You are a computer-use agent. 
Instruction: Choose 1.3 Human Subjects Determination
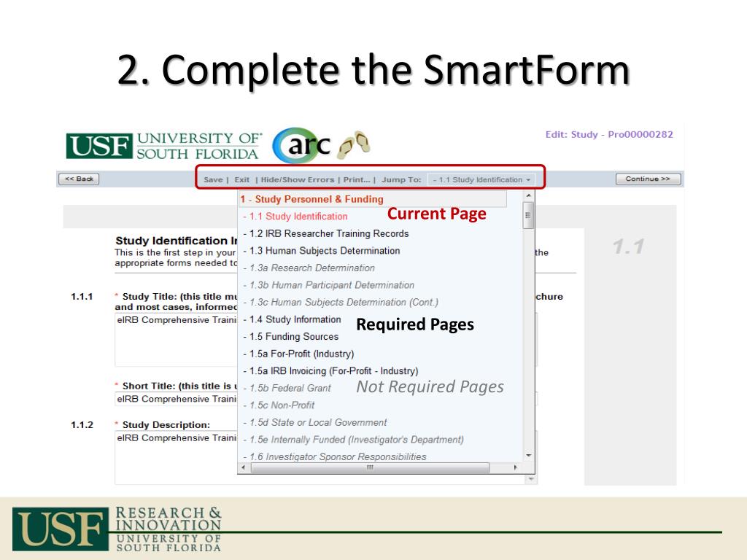(321, 251)
